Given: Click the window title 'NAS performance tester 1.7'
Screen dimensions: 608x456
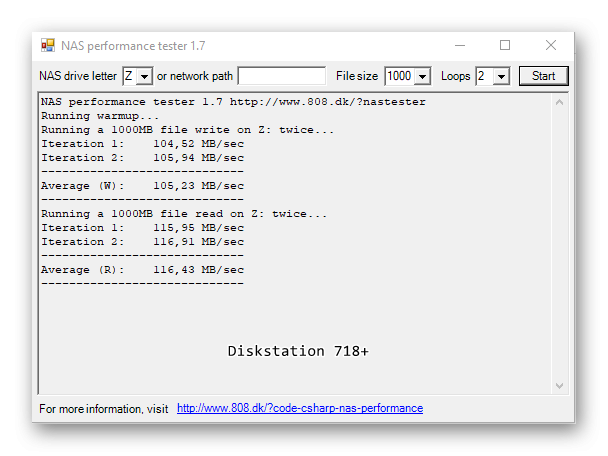Looking at the screenshot, I should (133, 46).
